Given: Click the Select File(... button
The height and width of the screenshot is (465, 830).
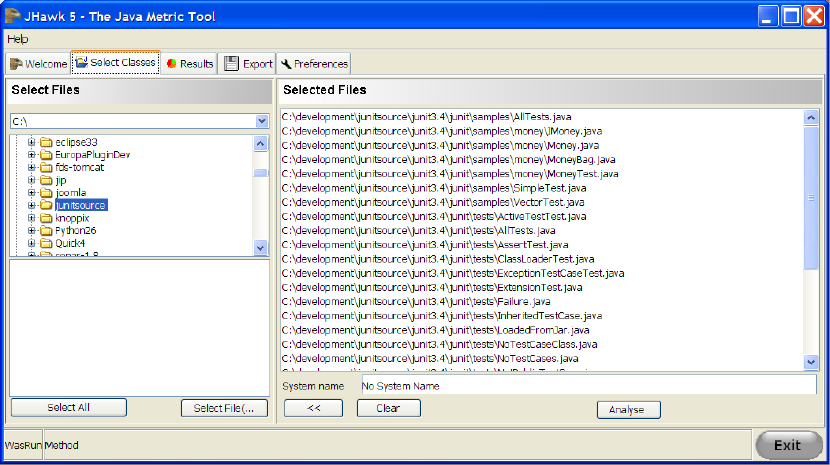Looking at the screenshot, I should pyautogui.click(x=224, y=408).
